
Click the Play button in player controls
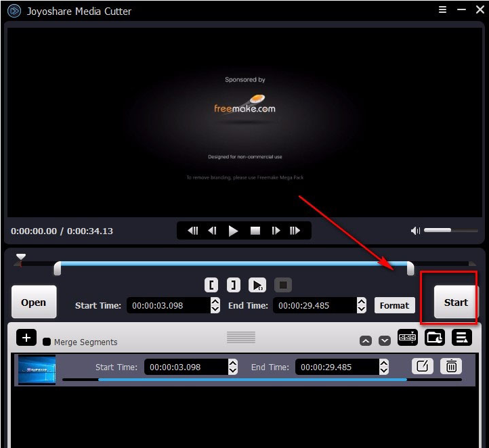(234, 231)
